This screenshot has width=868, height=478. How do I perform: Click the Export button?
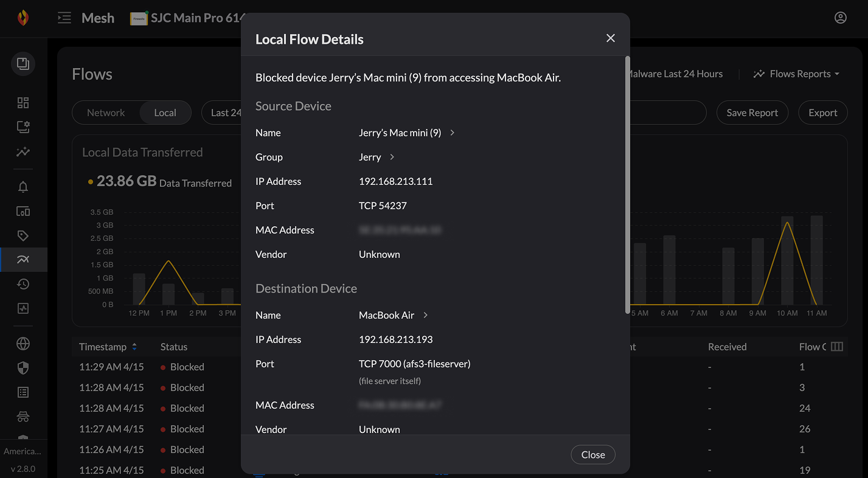pyautogui.click(x=823, y=113)
